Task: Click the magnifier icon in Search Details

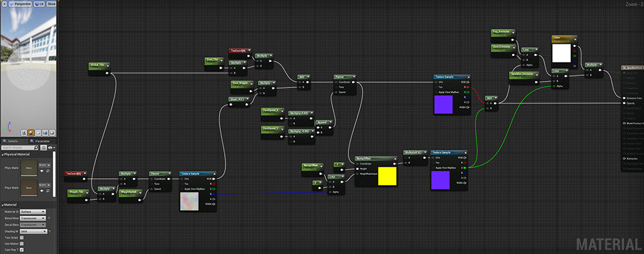Action: coord(35,148)
